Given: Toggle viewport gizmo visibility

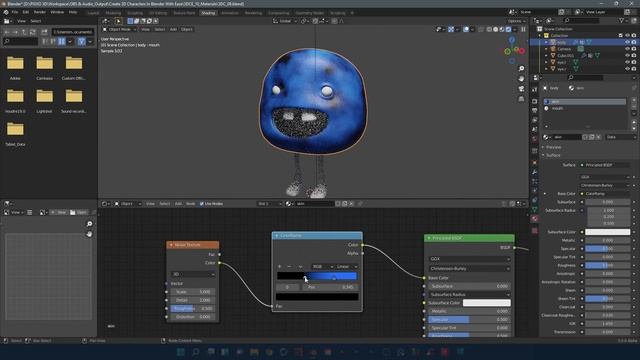Looking at the screenshot, I should [451, 29].
